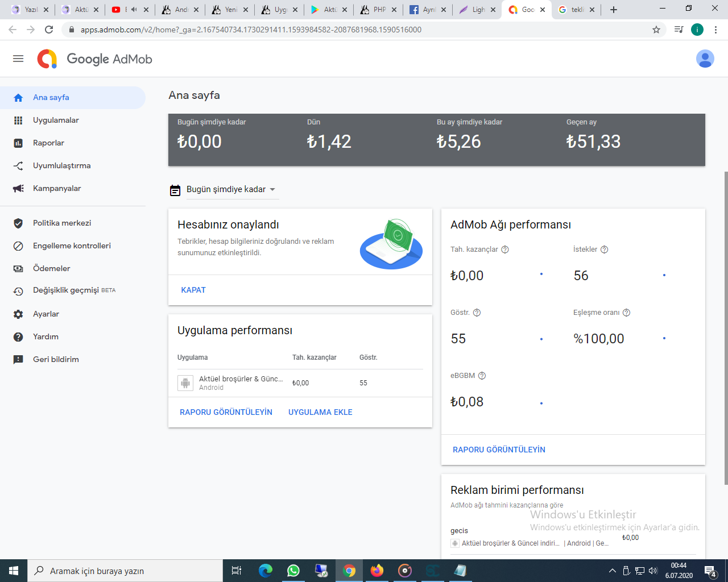
Task: Show hidden system tray icons
Action: tap(612, 571)
